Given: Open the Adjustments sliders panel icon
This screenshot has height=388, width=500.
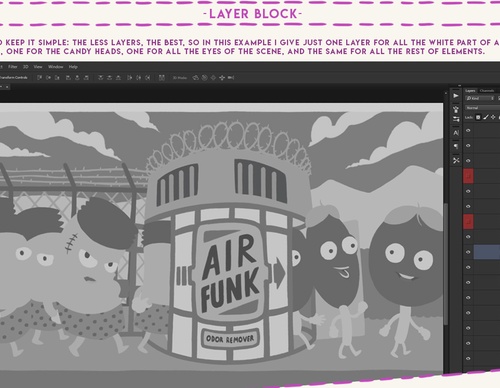Looking at the screenshot, I should tap(456, 119).
